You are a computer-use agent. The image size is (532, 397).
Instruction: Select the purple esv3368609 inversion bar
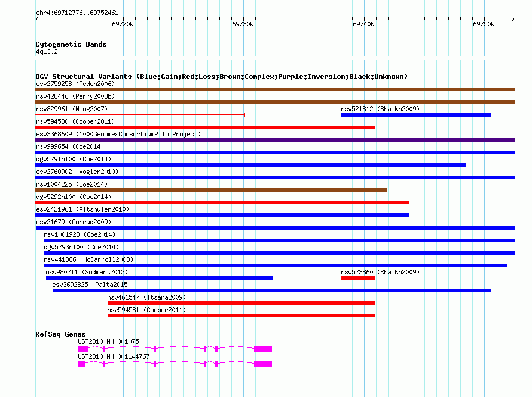tap(275, 140)
